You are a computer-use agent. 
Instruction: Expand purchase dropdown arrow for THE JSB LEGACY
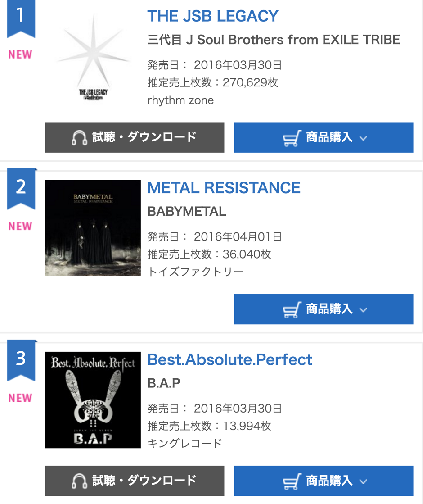pyautogui.click(x=364, y=138)
